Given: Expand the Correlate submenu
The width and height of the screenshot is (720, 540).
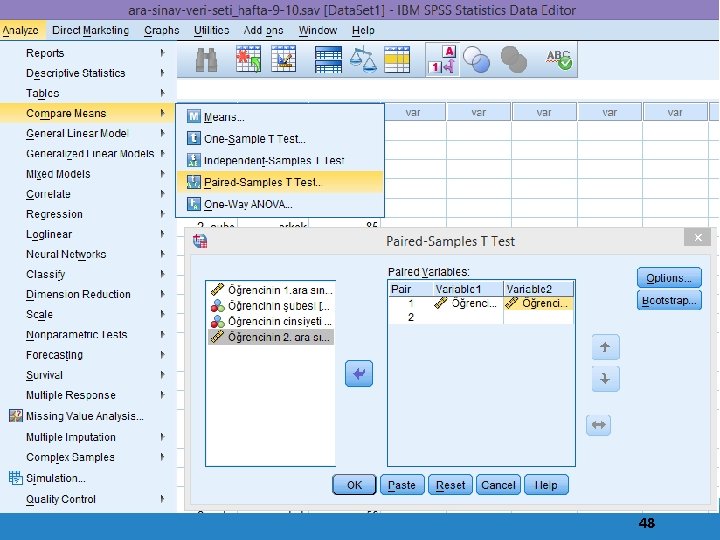Looking at the screenshot, I should pyautogui.click(x=89, y=194).
